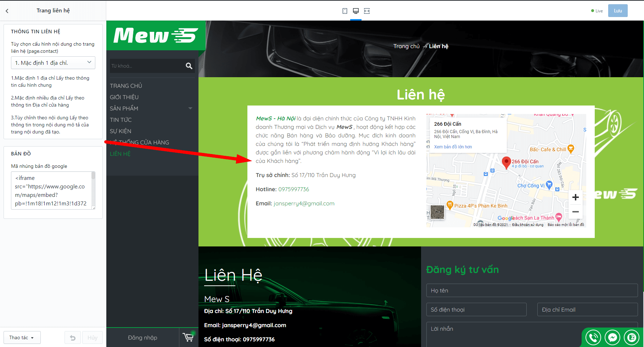
Task: Open HỆ THỐNG CỬA HÀNG menu item
Action: (x=139, y=142)
